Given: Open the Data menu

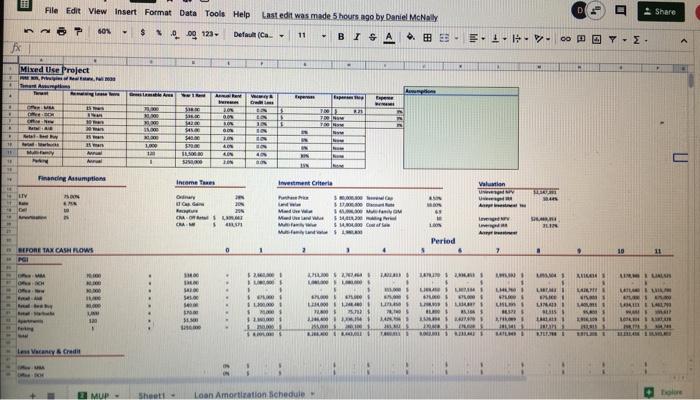Looking at the screenshot, I should tap(188, 13).
